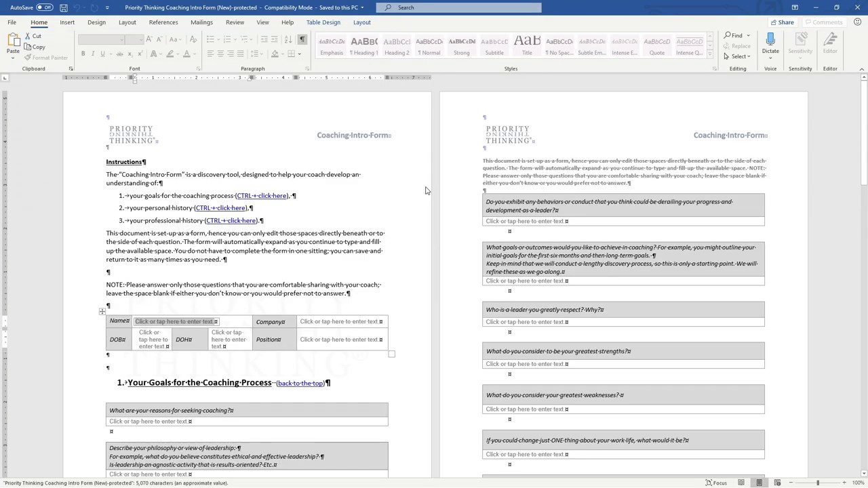Switch to Print Layout view icon
Screen dimensions: 868x488
tap(759, 483)
